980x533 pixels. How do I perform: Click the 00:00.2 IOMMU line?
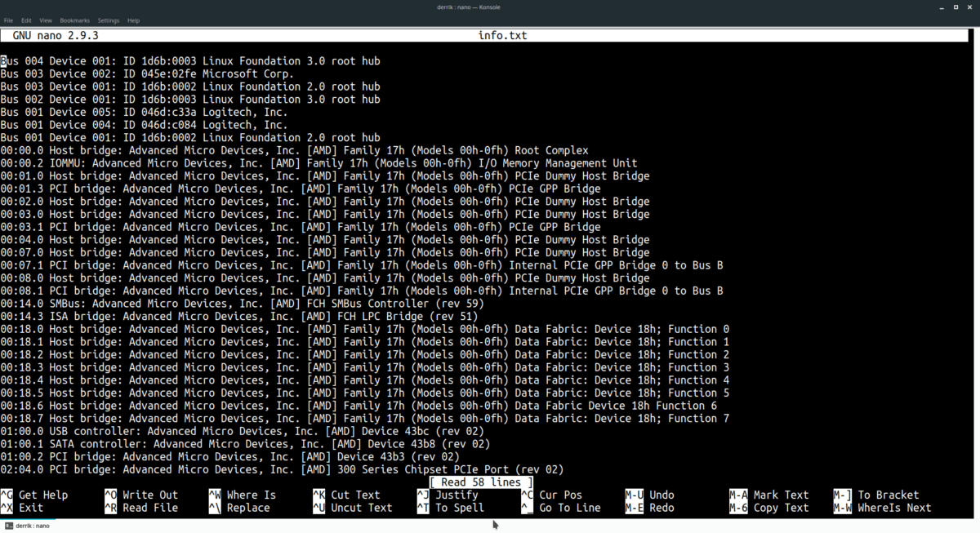pyautogui.click(x=318, y=163)
